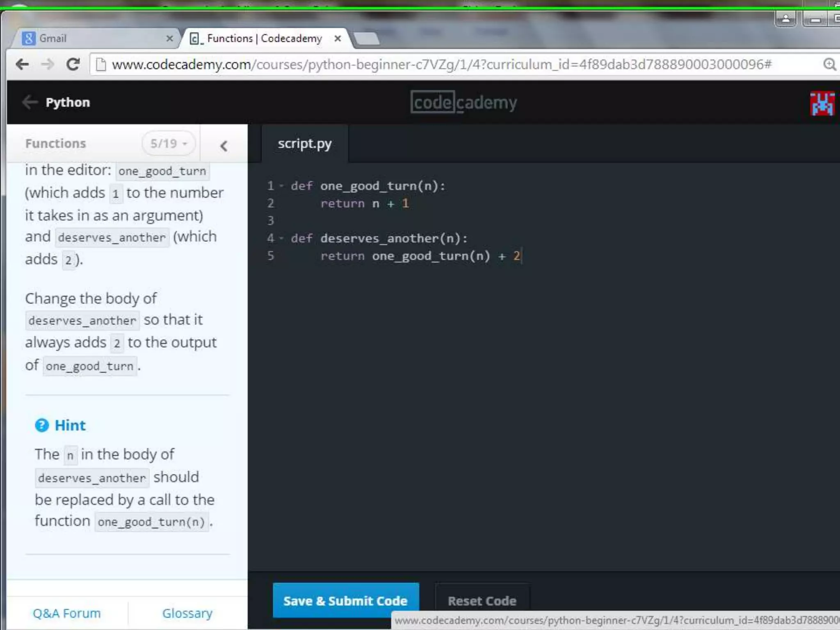840x630 pixels.
Task: Click Save & Submit Code
Action: 346,600
